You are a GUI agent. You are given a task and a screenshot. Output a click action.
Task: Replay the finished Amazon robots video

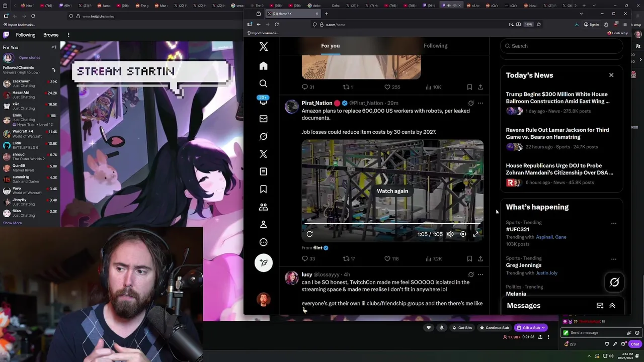[310, 234]
